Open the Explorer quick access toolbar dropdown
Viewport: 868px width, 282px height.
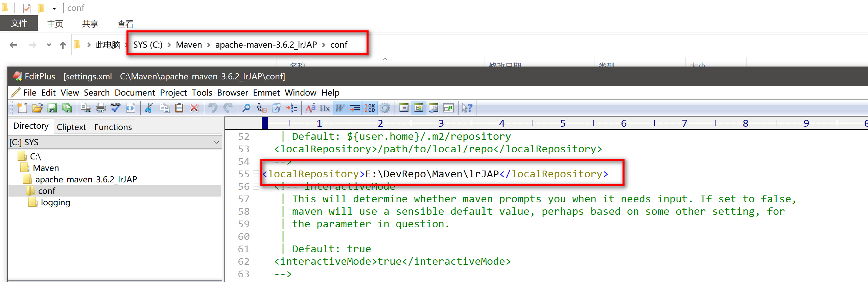[54, 8]
